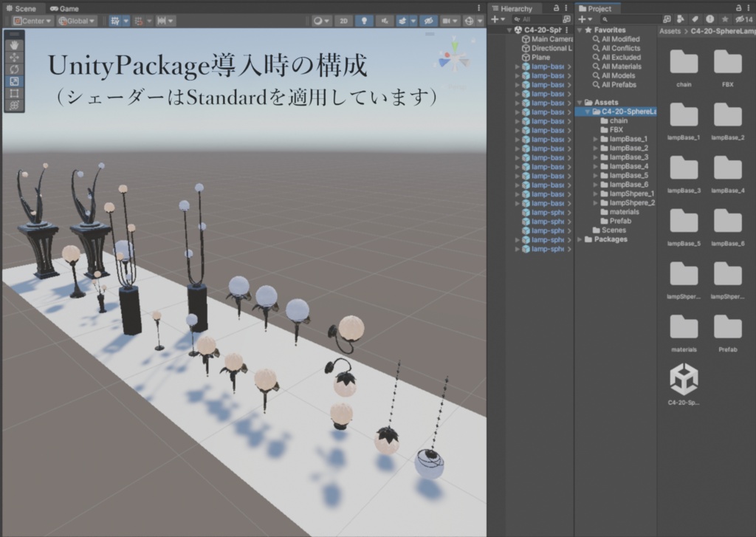Expand the Packages folder
This screenshot has height=537, width=756.
580,239
